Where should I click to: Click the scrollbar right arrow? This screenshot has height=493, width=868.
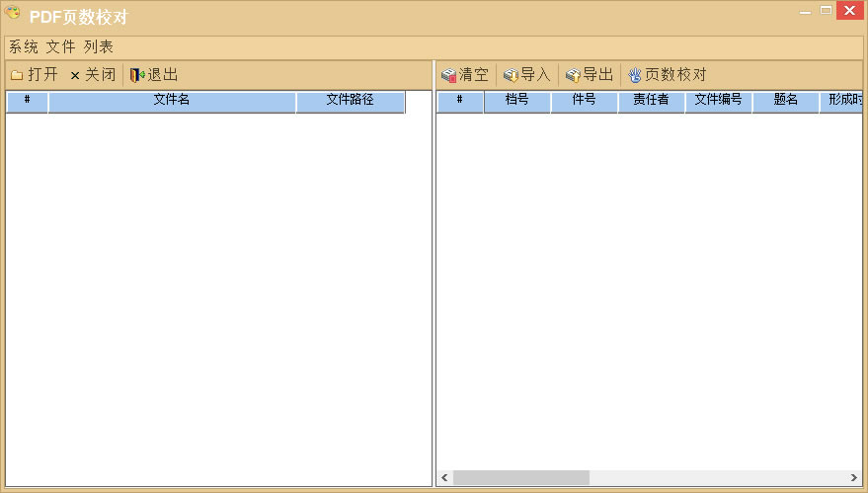(x=853, y=477)
